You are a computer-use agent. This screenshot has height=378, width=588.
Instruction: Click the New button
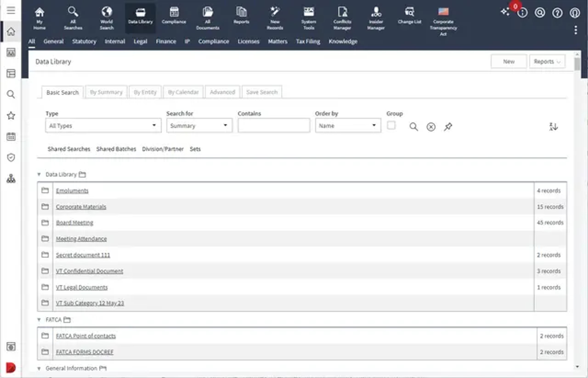(x=509, y=61)
